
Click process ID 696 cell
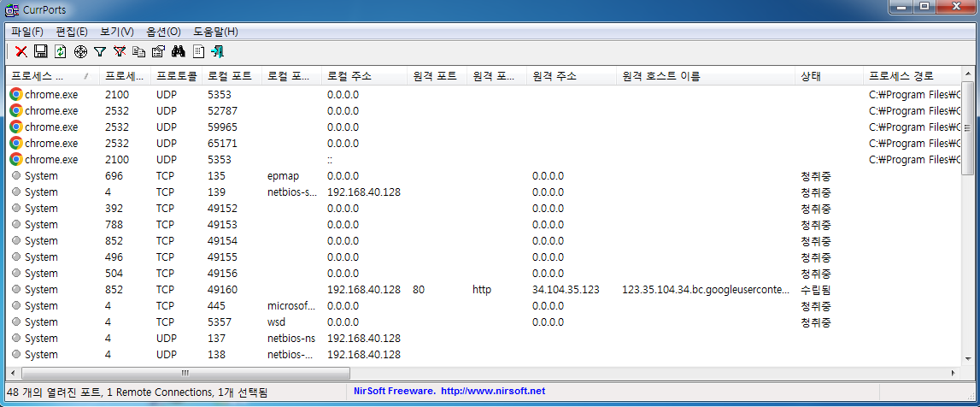coord(114,175)
